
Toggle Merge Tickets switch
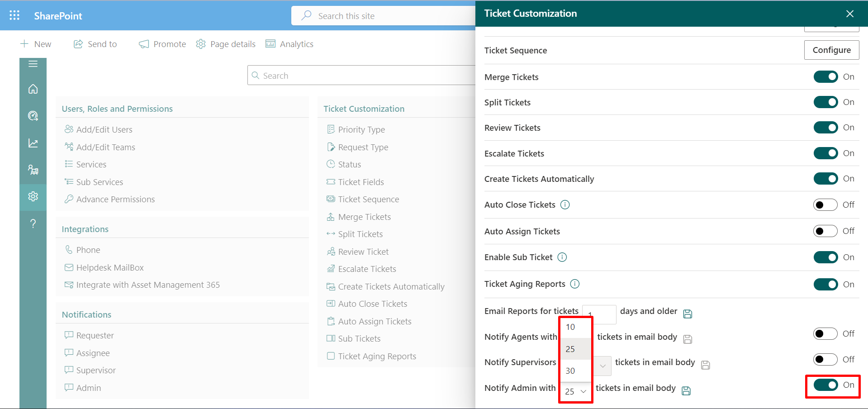(826, 77)
